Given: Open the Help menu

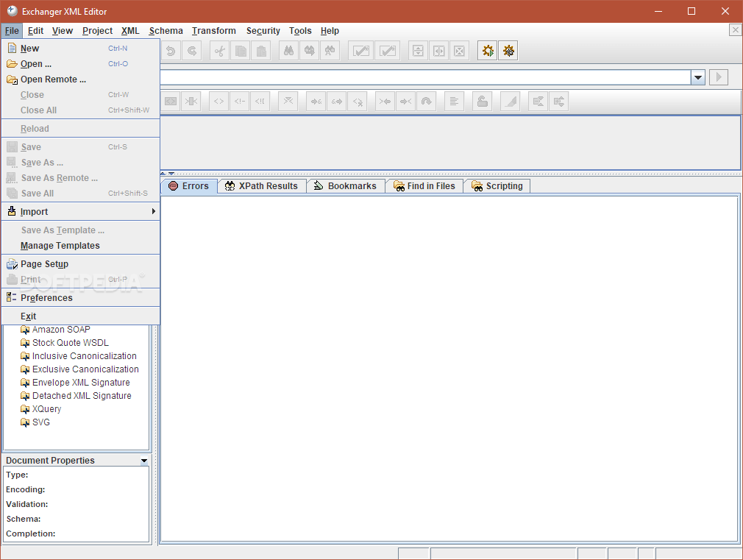Looking at the screenshot, I should point(330,31).
